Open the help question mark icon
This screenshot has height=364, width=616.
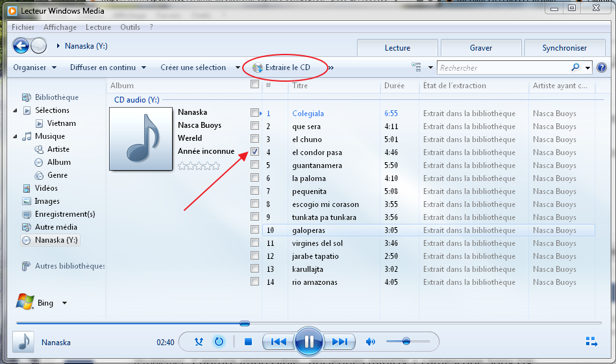coord(602,67)
